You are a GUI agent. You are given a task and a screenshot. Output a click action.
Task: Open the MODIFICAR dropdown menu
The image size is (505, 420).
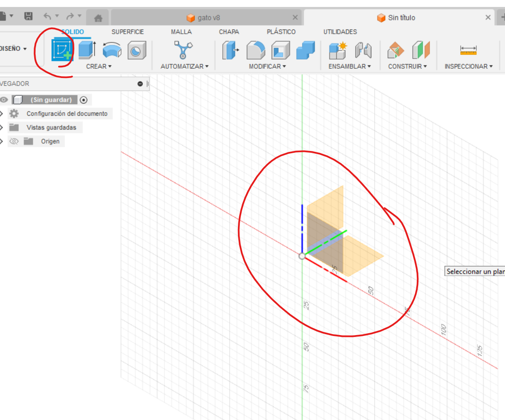(268, 66)
